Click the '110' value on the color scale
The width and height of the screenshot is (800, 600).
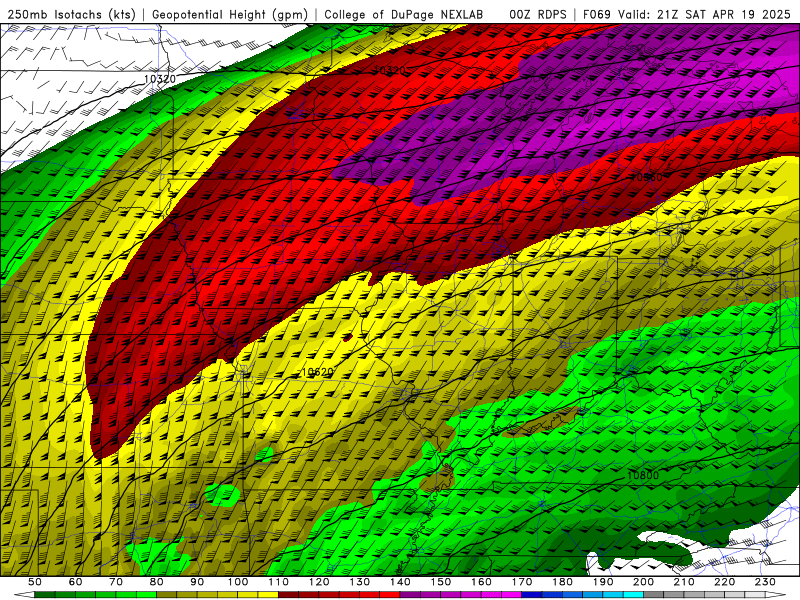point(279,582)
